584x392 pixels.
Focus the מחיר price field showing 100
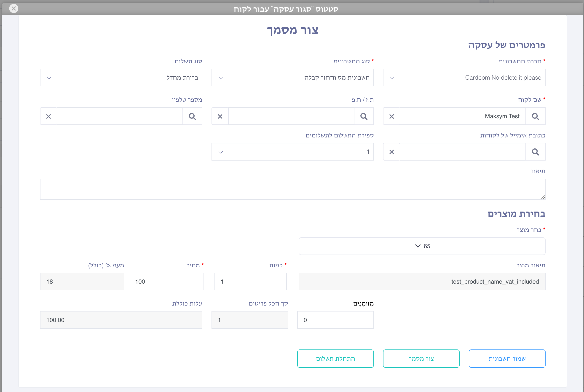tap(166, 282)
